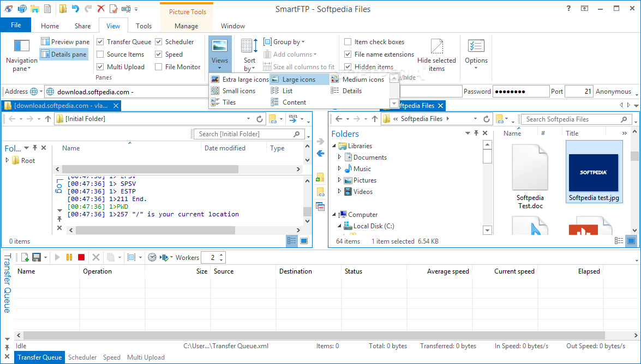The height and width of the screenshot is (364, 641).
Task: Switch local pane to large icons view button
Action: coord(631,241)
